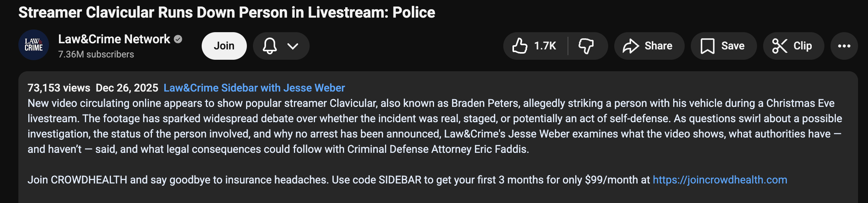Save video using the bookmark button
Image resolution: width=868 pixels, height=203 pixels.
[723, 46]
